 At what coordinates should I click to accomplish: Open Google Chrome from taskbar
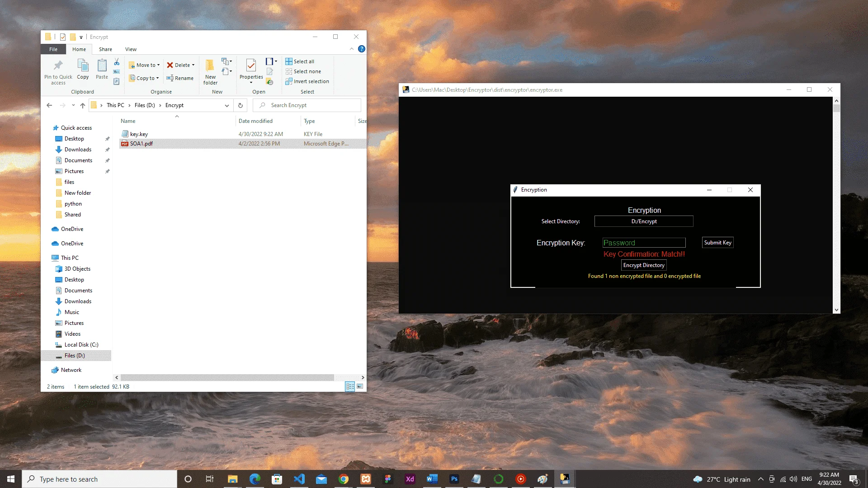[344, 479]
